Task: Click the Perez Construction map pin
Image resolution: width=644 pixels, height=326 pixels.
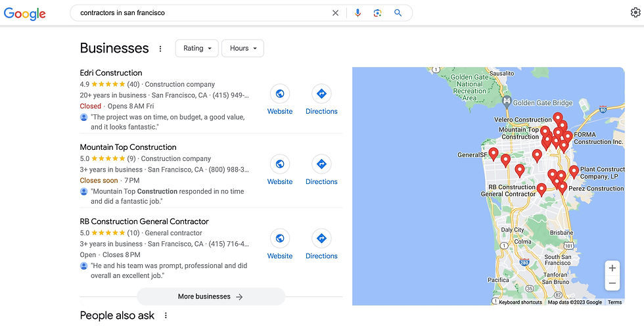Action: coord(563,187)
